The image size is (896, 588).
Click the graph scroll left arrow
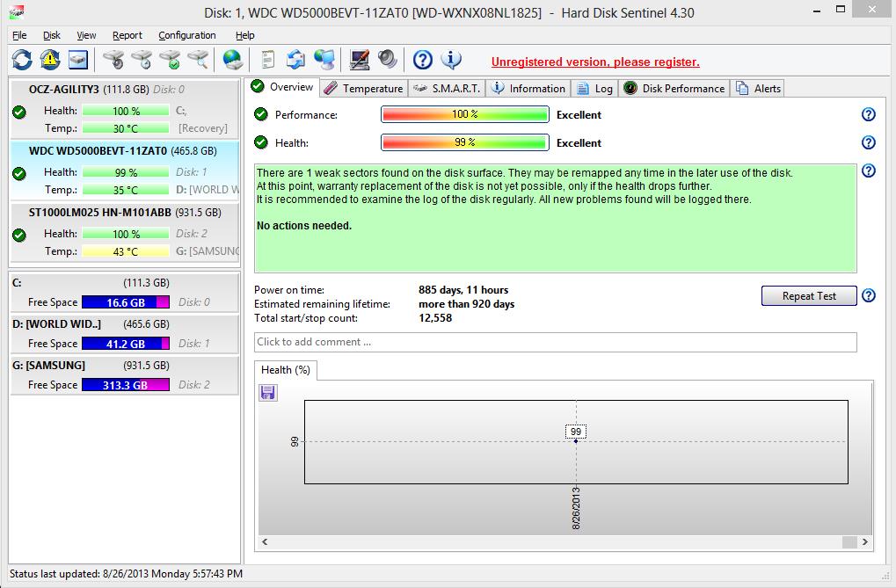265,541
